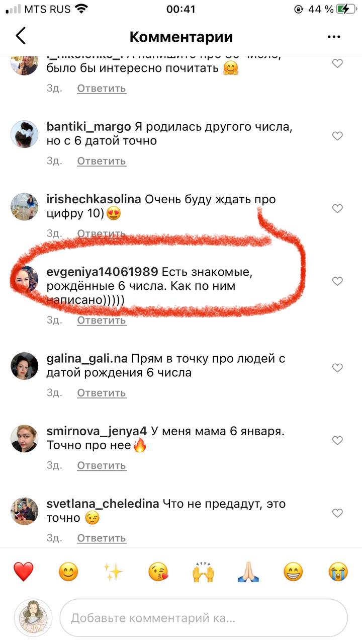Reply to svetlana_cheledina's comment
This screenshot has width=362, height=644.
click(x=102, y=538)
